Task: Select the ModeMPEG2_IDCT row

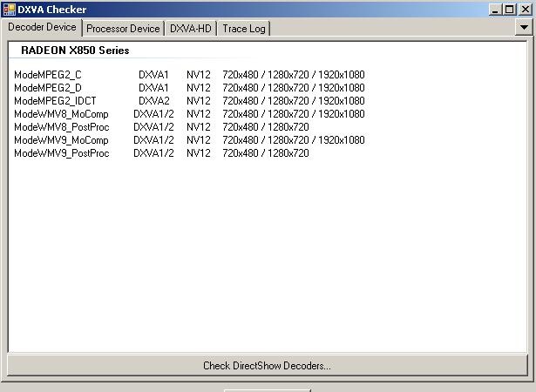Action: coord(189,101)
